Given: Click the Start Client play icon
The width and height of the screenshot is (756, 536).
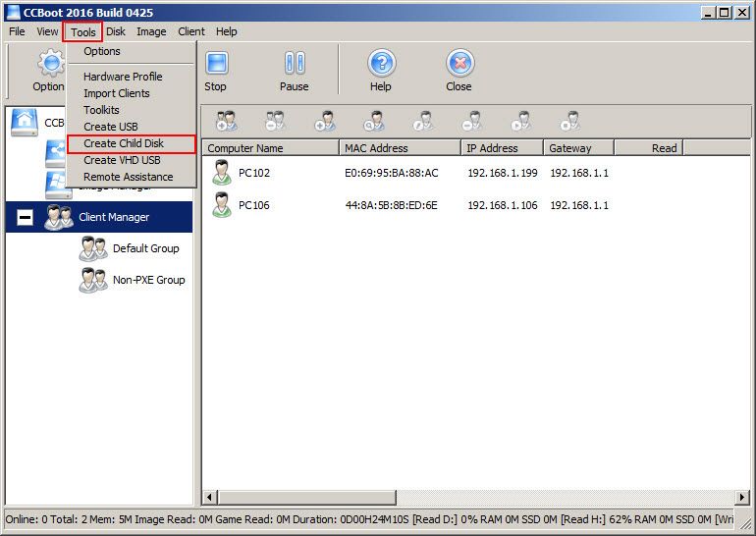Looking at the screenshot, I should point(521,122).
